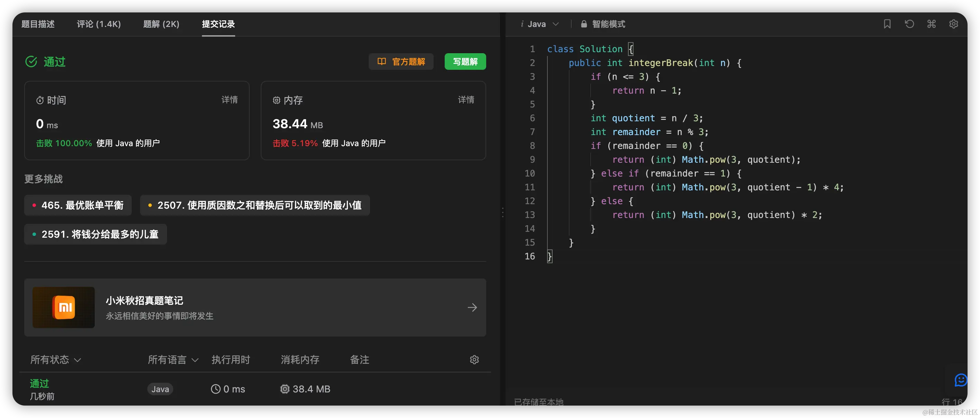This screenshot has height=418, width=980.
Task: Click line number 9 in the gutter
Action: pyautogui.click(x=532, y=160)
